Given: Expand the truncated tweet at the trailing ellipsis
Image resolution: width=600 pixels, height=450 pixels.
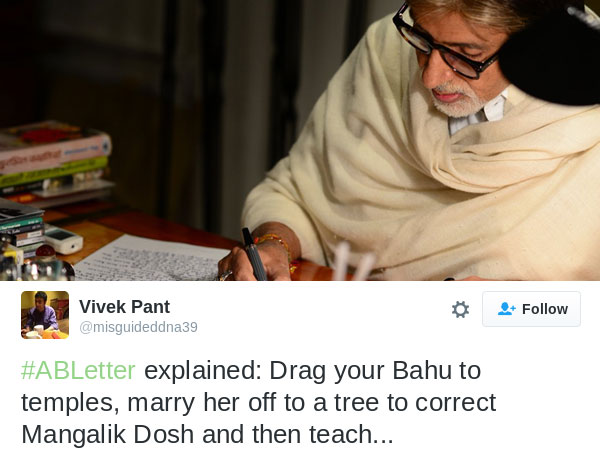Looking at the screenshot, I should (x=383, y=436).
